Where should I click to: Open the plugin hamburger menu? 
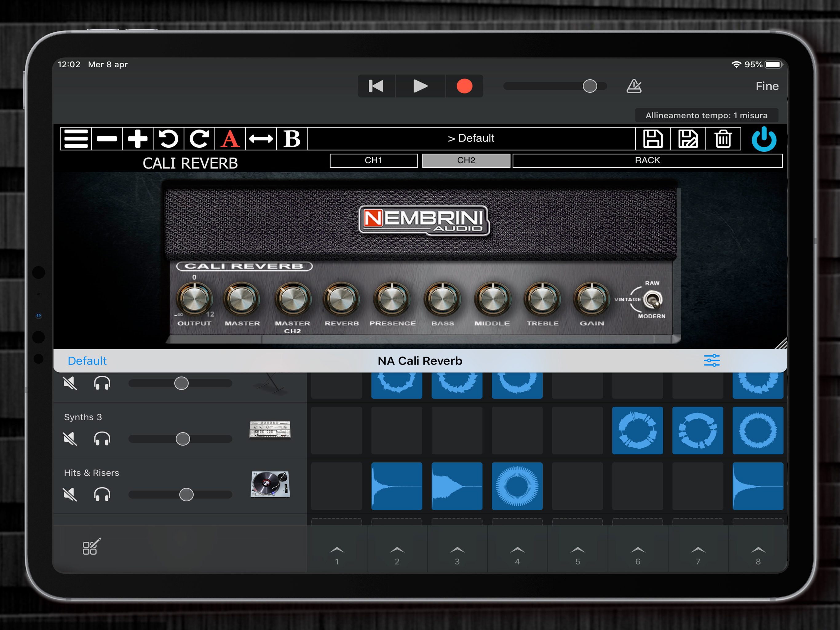coord(76,139)
